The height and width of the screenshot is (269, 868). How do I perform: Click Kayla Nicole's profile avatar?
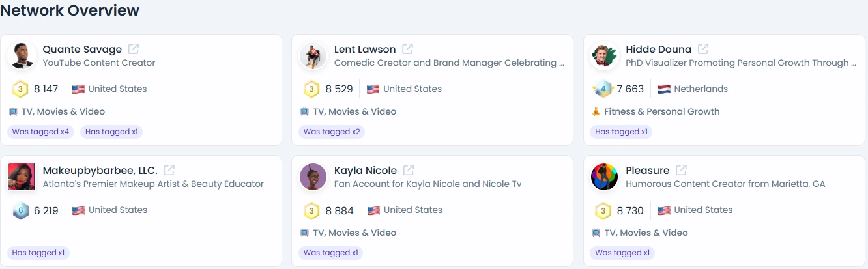[x=313, y=177]
